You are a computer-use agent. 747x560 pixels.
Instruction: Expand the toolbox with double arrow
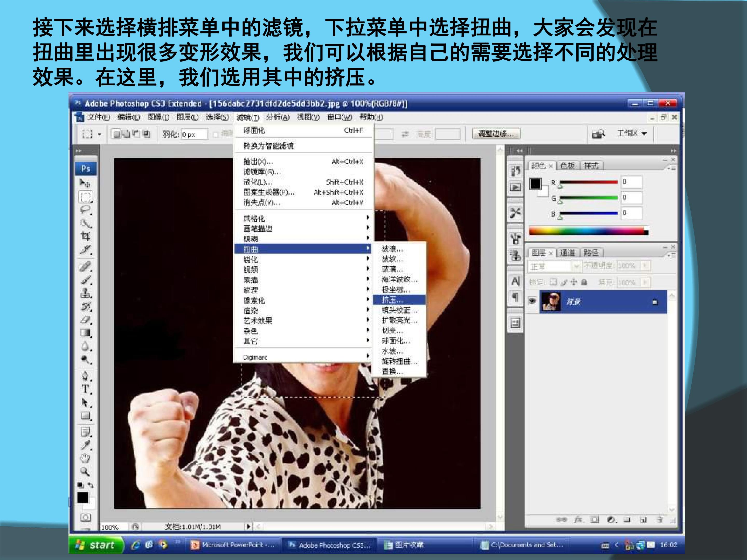78,151
